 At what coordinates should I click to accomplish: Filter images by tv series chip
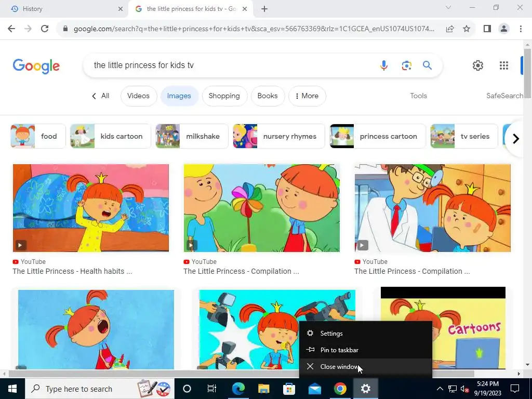pyautogui.click(x=464, y=136)
